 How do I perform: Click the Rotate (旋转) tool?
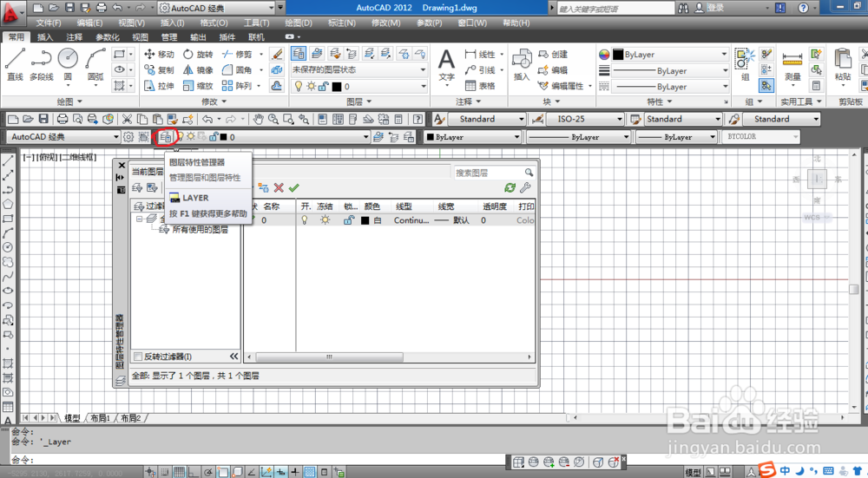[198, 54]
